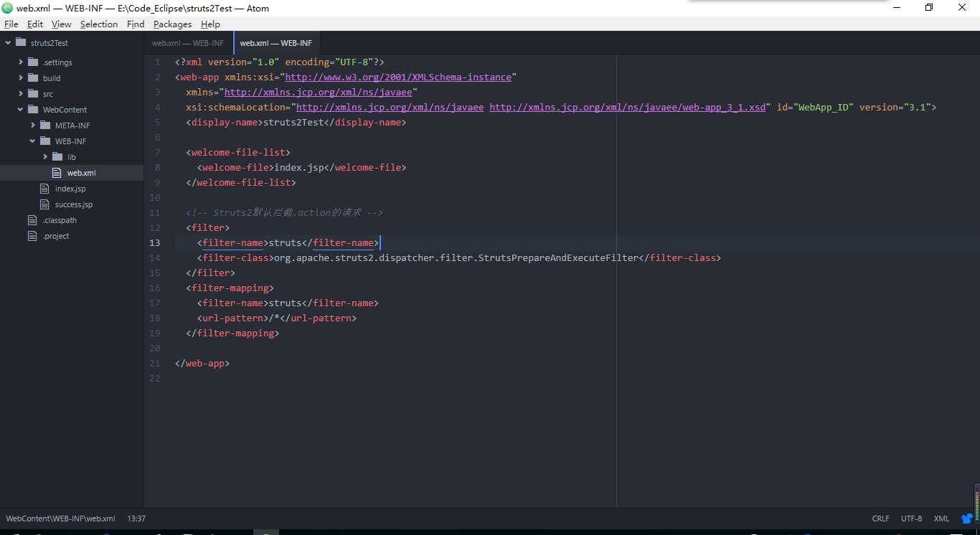Click the UTF-8 encoding selector
The image size is (980, 535).
[912, 519]
